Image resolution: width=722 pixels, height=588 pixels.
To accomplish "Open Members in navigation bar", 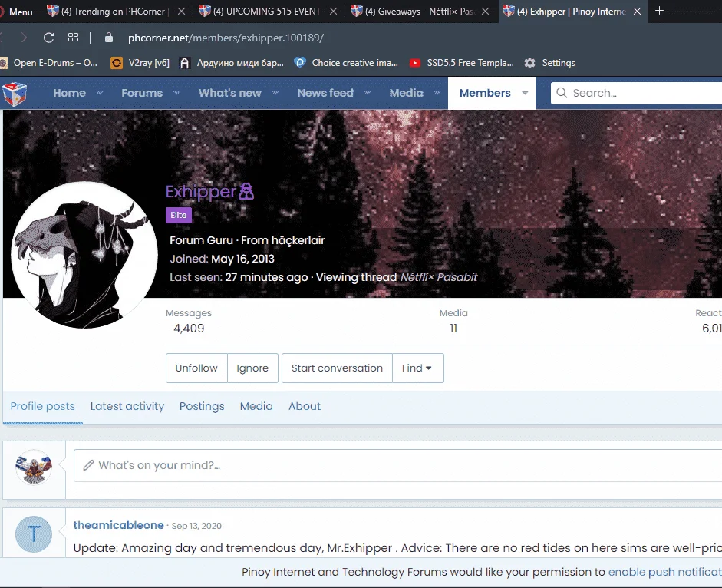I will coord(485,93).
